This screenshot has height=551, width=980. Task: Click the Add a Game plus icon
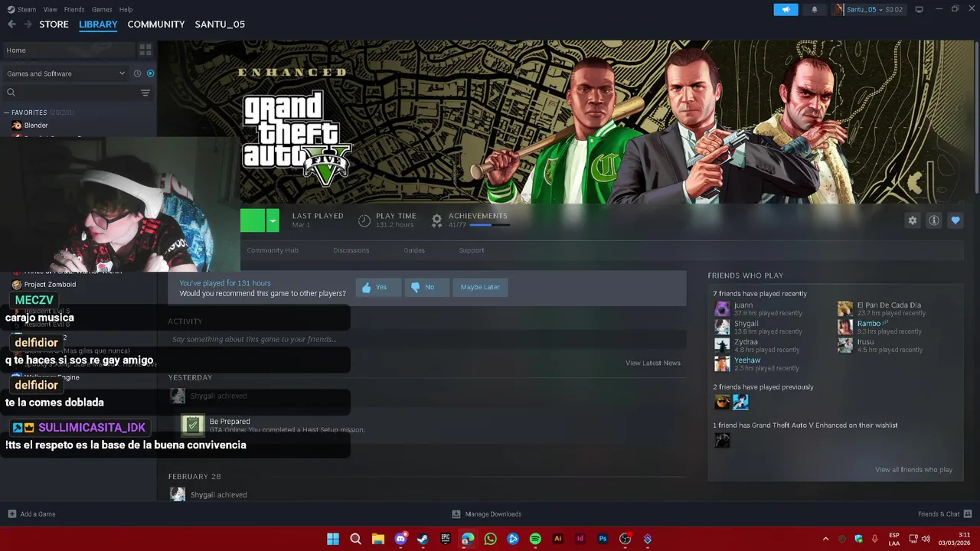[x=11, y=514]
